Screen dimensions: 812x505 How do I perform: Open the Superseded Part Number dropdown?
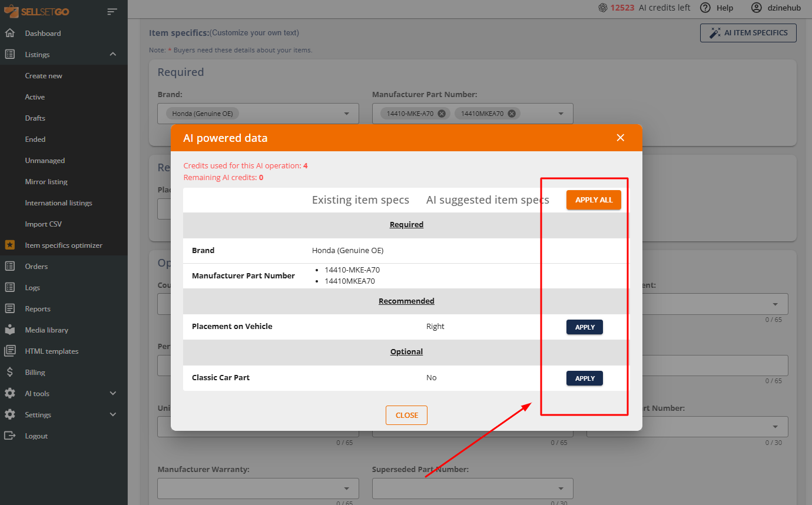click(x=561, y=489)
